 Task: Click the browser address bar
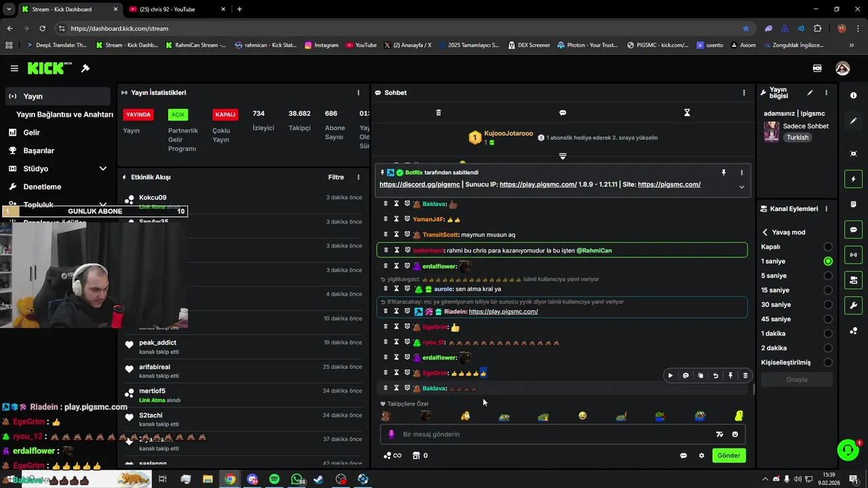[x=400, y=28]
